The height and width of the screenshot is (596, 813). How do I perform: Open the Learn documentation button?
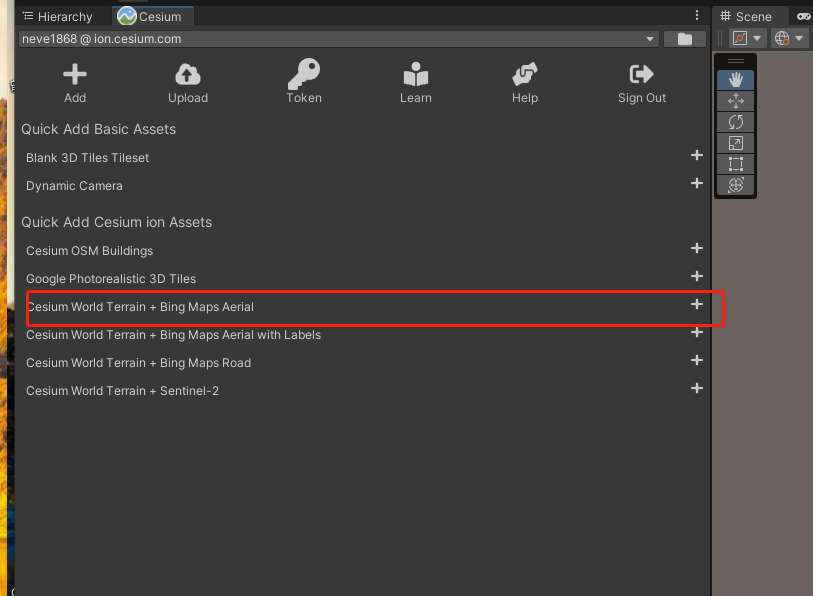click(x=415, y=74)
